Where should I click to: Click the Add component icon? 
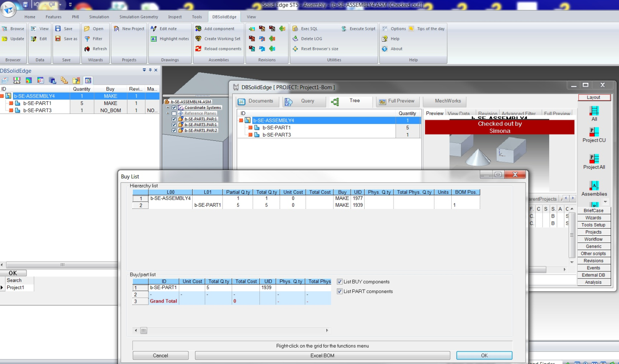coord(198,29)
